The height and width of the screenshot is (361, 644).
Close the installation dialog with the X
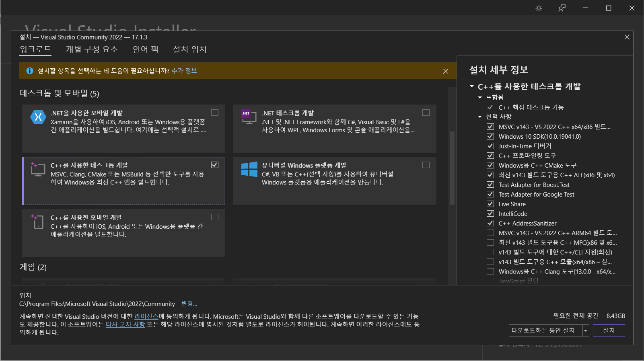(x=627, y=37)
